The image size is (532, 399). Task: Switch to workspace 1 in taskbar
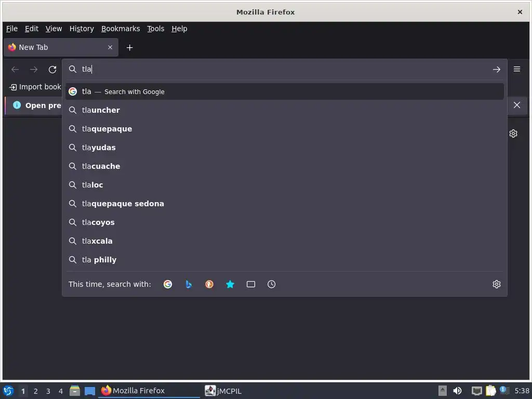[x=23, y=391]
